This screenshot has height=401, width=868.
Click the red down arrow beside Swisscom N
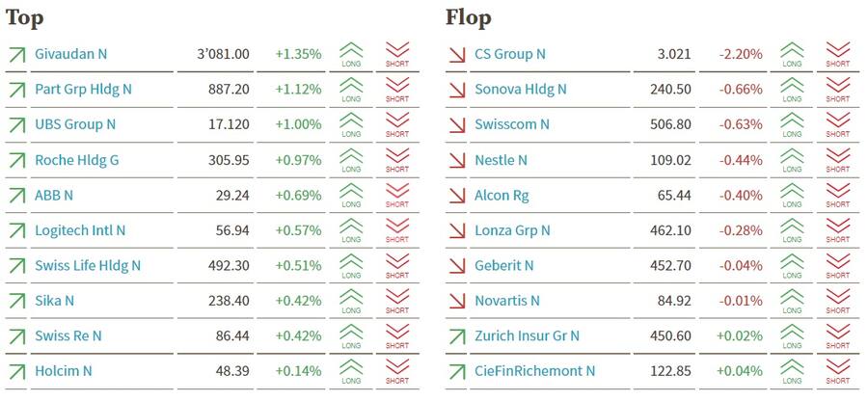tap(457, 125)
